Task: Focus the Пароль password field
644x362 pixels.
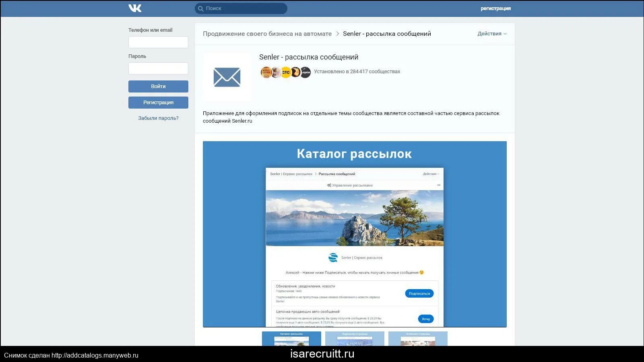Action: (158, 68)
